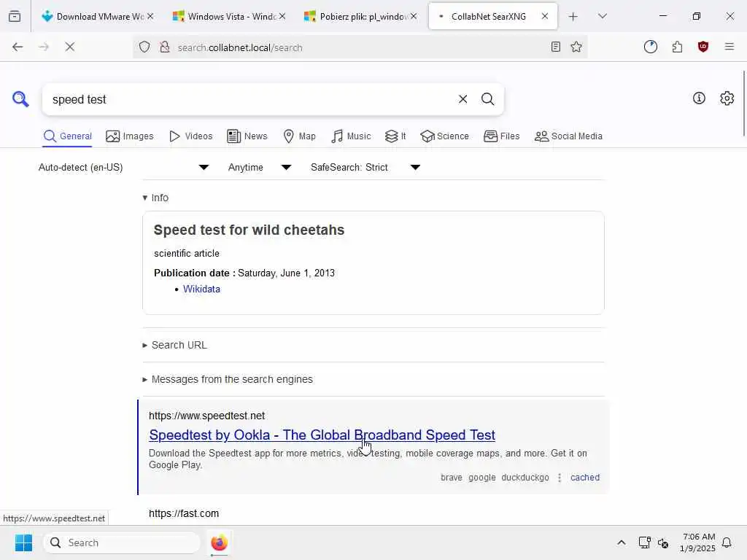
Task: Switch to the Science category
Action: click(x=444, y=136)
